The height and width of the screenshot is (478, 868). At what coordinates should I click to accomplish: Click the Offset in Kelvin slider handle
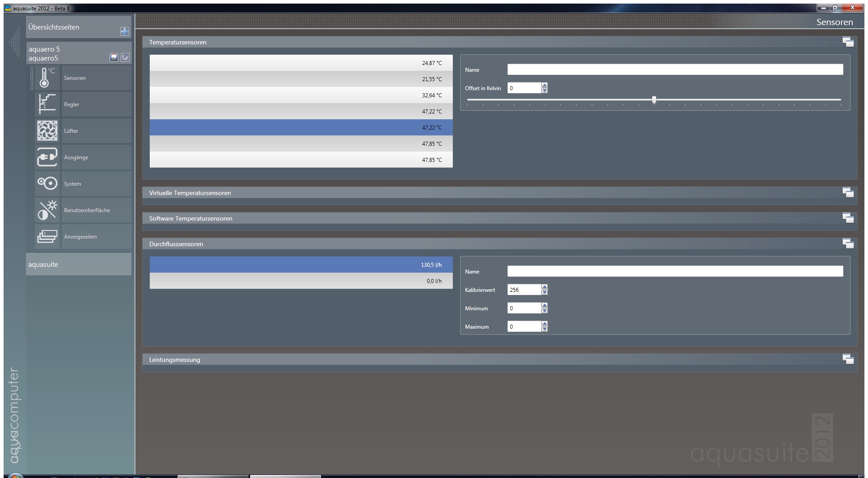click(654, 100)
